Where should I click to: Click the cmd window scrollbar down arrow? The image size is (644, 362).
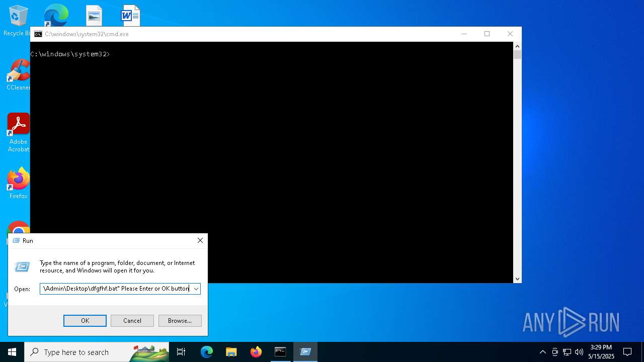[517, 279]
